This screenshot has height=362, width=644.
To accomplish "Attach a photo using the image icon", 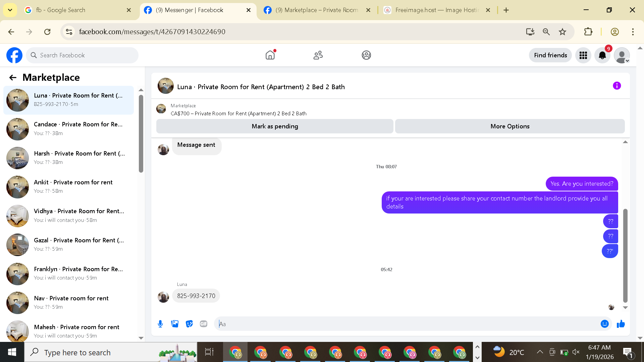I will point(175,324).
